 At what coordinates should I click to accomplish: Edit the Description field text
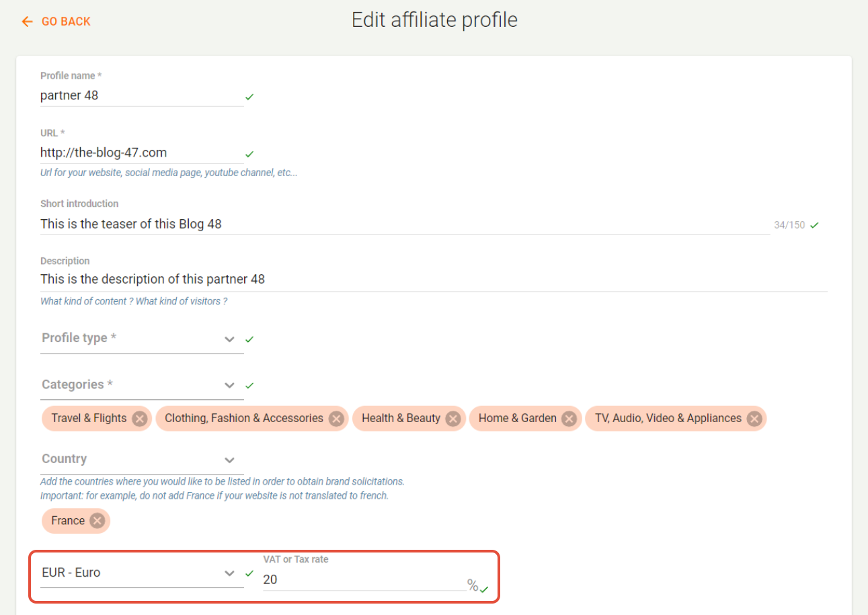434,279
